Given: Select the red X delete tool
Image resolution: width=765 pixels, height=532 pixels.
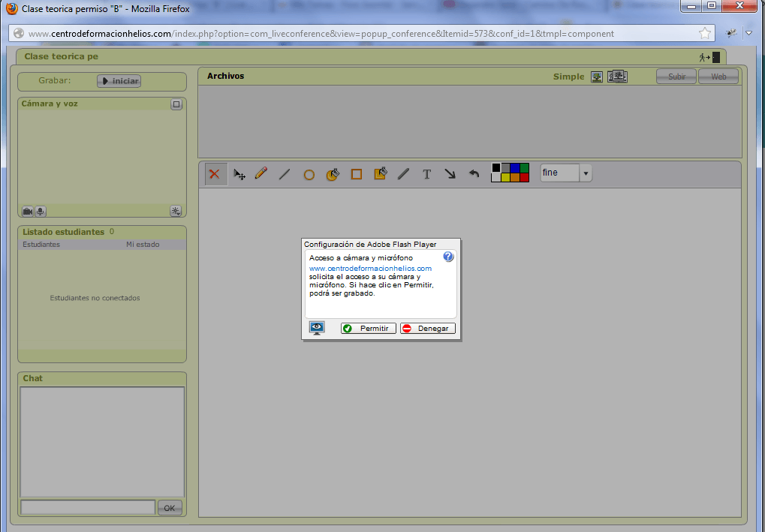Looking at the screenshot, I should tap(215, 174).
